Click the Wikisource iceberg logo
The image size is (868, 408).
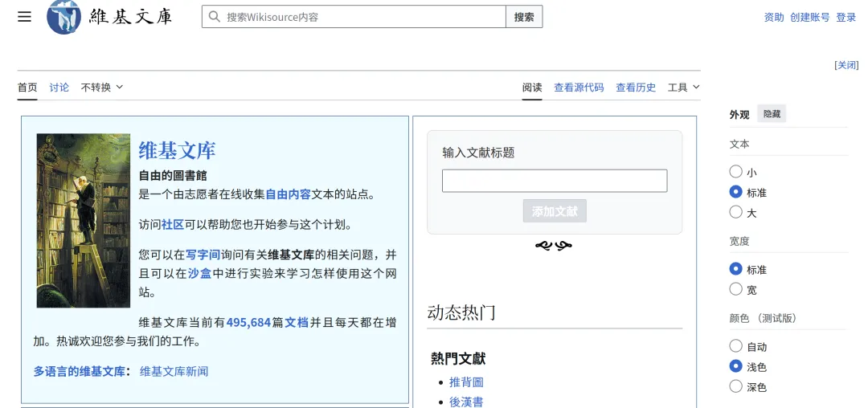(x=64, y=17)
